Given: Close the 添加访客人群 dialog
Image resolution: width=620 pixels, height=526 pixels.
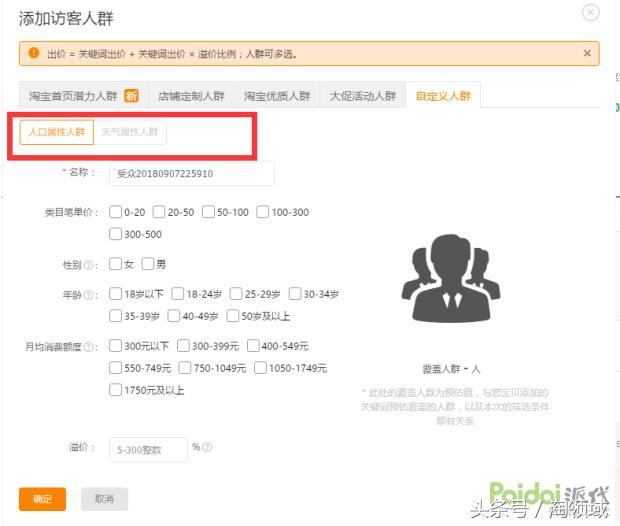Looking at the screenshot, I should (590, 13).
